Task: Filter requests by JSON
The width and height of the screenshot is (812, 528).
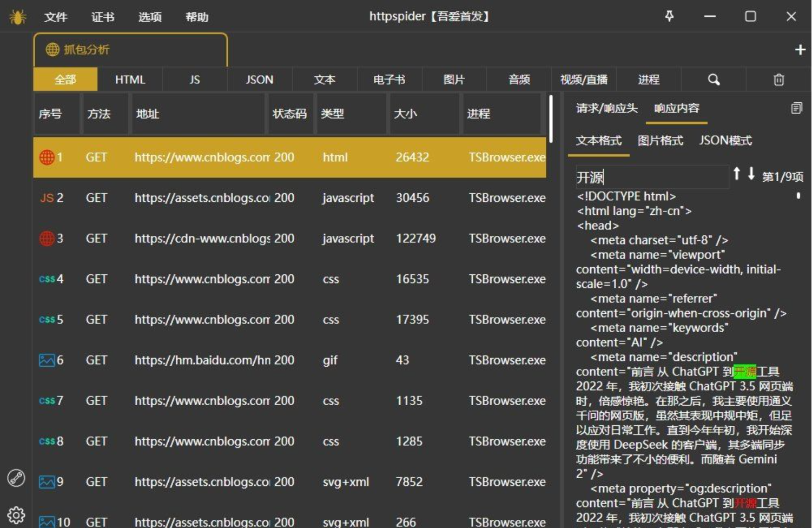Action: [260, 80]
